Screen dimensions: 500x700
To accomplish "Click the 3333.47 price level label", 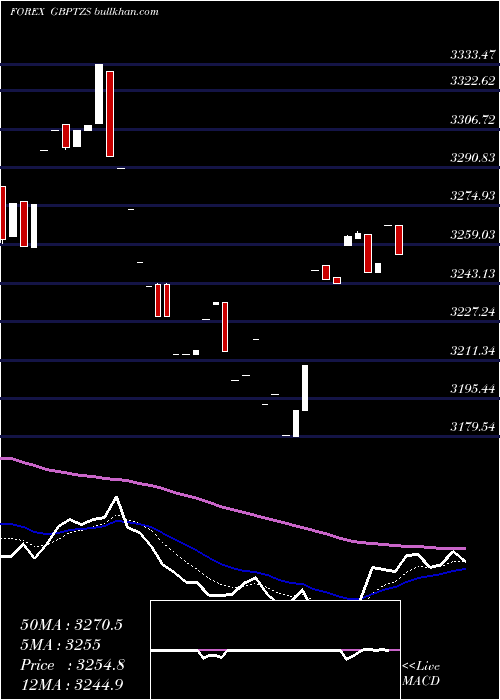I will pos(473,55).
